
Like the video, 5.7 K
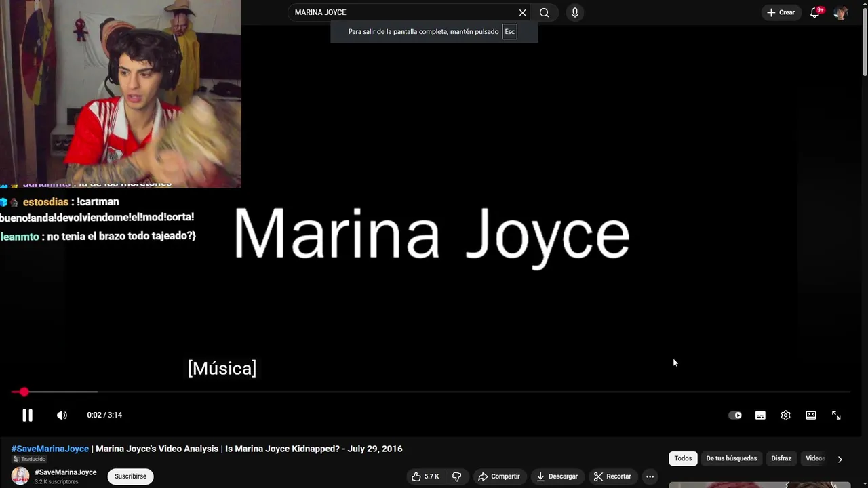click(x=425, y=476)
